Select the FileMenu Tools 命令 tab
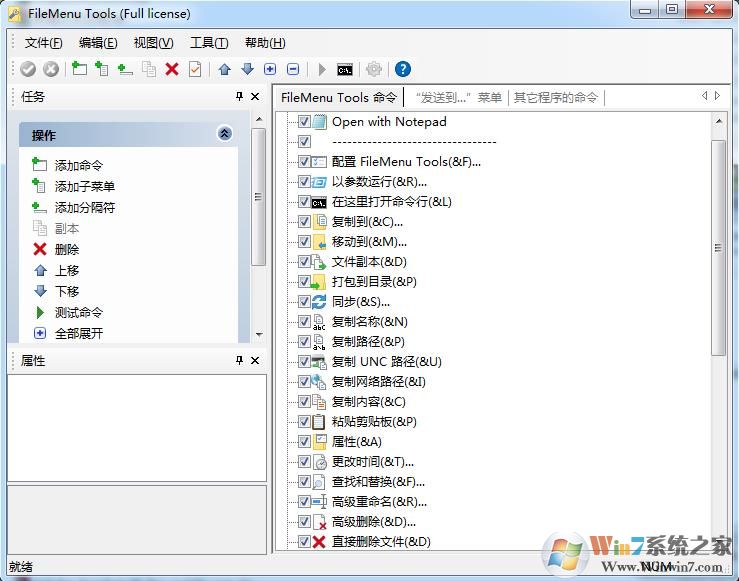This screenshot has height=581, width=739. [x=339, y=98]
